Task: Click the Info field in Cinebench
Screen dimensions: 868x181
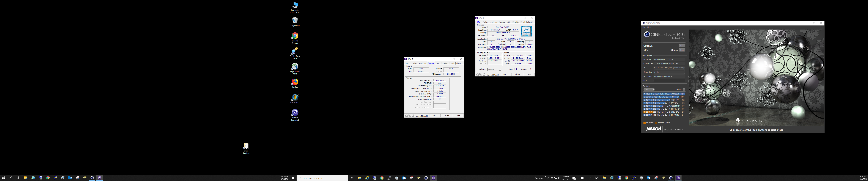Action: click(x=669, y=81)
